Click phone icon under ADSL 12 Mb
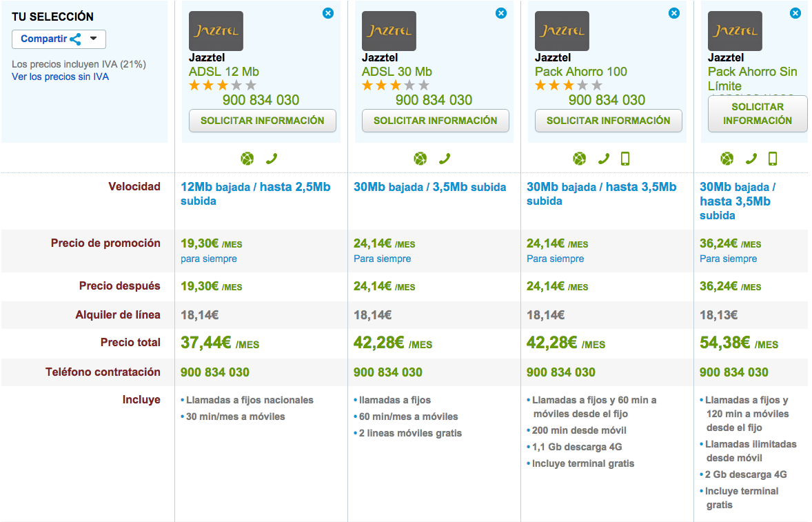The width and height of the screenshot is (812, 522). 272,159
